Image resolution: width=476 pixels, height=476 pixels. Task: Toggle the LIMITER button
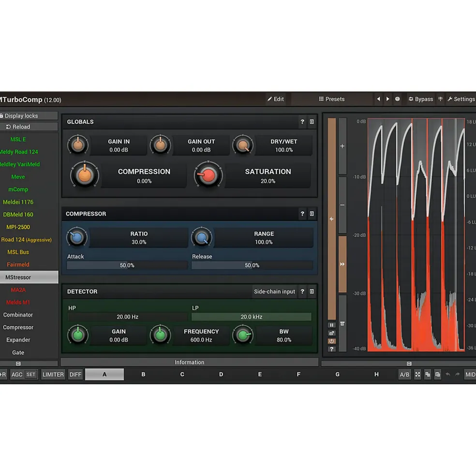(53, 375)
